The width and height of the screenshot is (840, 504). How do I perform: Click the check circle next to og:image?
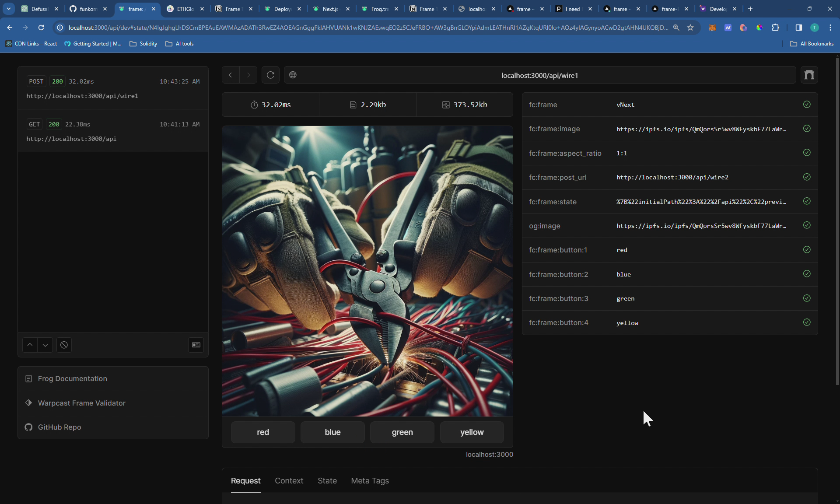[806, 225]
